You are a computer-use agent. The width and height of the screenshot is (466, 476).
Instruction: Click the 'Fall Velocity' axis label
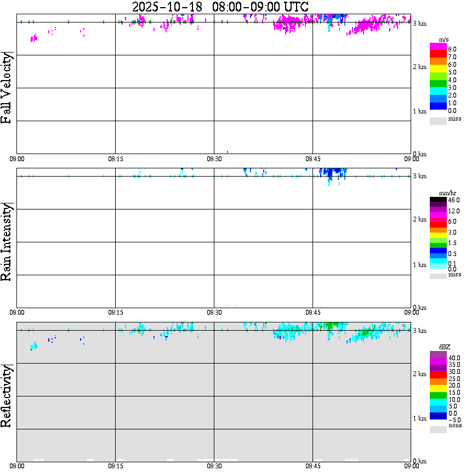point(7,88)
